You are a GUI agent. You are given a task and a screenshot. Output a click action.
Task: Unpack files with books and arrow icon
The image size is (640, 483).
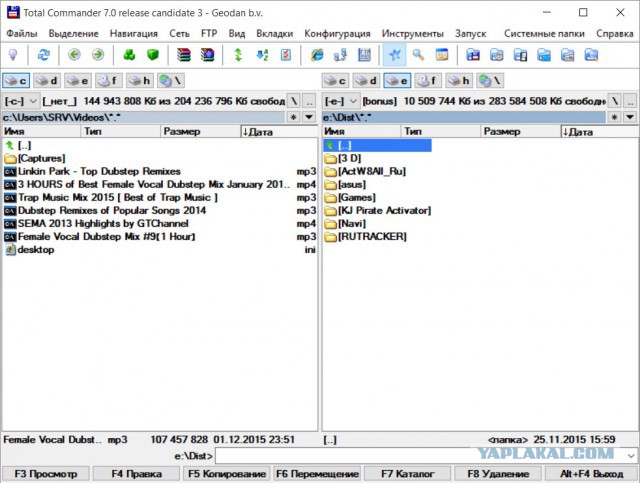pyautogui.click(x=207, y=55)
